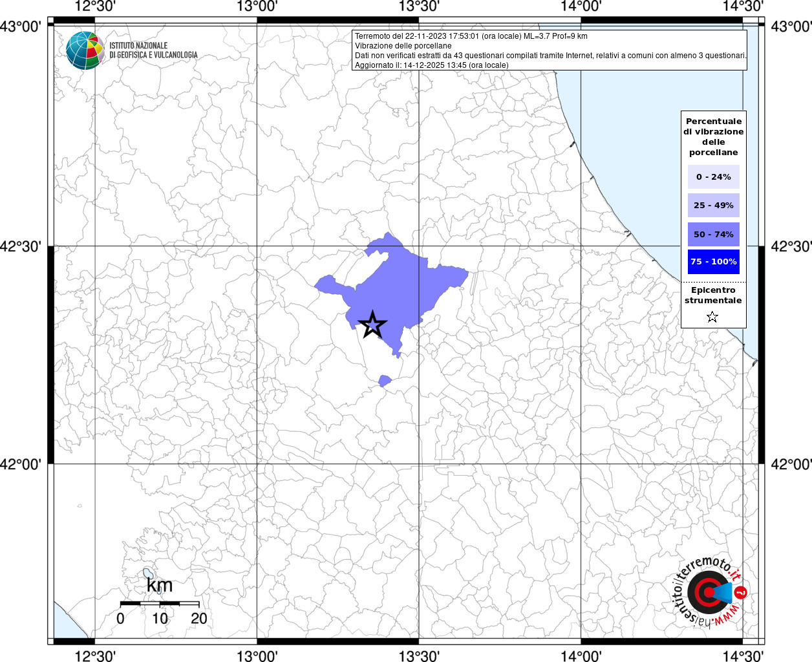This screenshot has width=812, height=662.
Task: Click the small blue municipality below epicenter
Action: (x=385, y=381)
